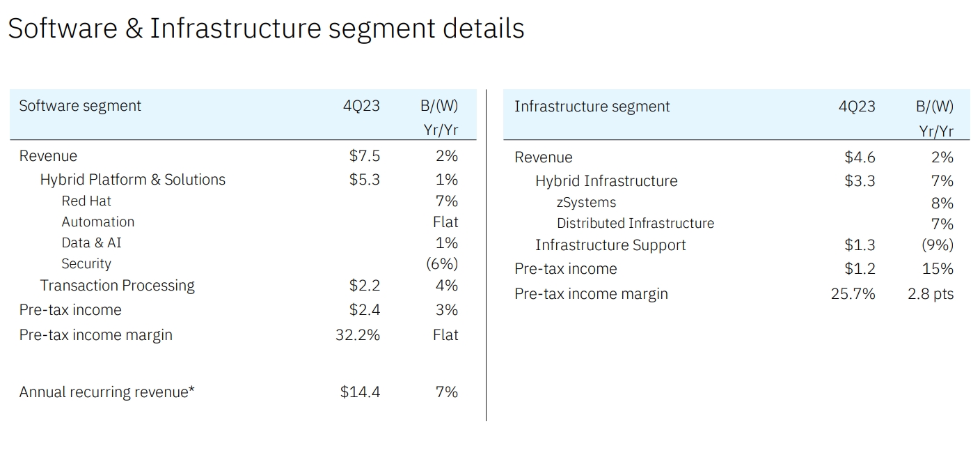This screenshot has width=980, height=471.
Task: Click the '(6%)' Security growth value
Action: (442, 263)
